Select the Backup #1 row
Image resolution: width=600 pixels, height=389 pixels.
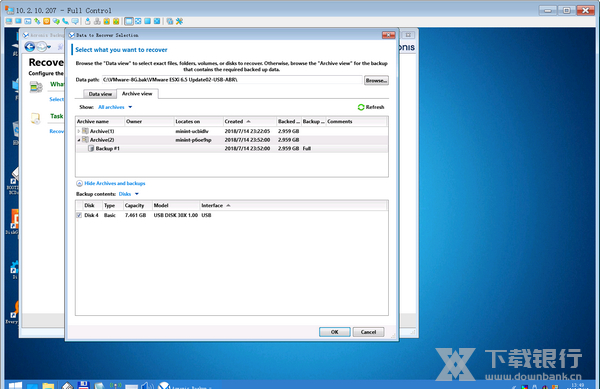coord(232,148)
